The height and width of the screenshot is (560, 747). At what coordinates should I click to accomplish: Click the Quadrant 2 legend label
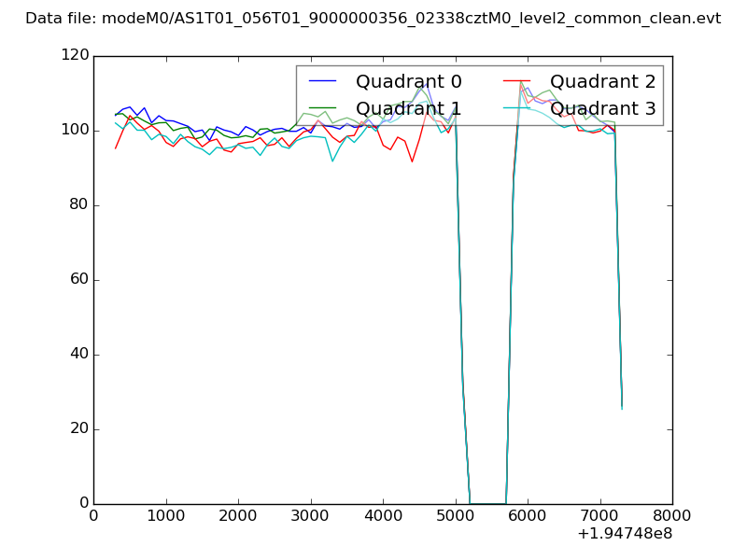coord(602,81)
